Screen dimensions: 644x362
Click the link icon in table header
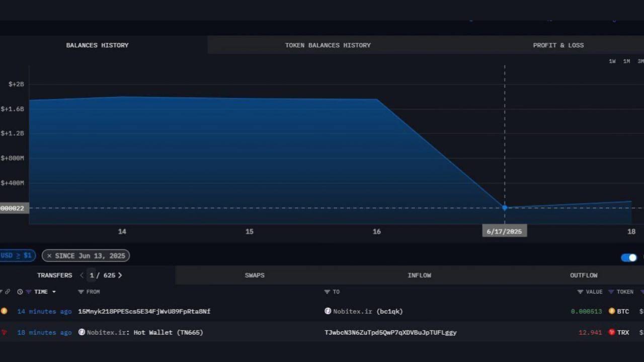[x=8, y=292]
